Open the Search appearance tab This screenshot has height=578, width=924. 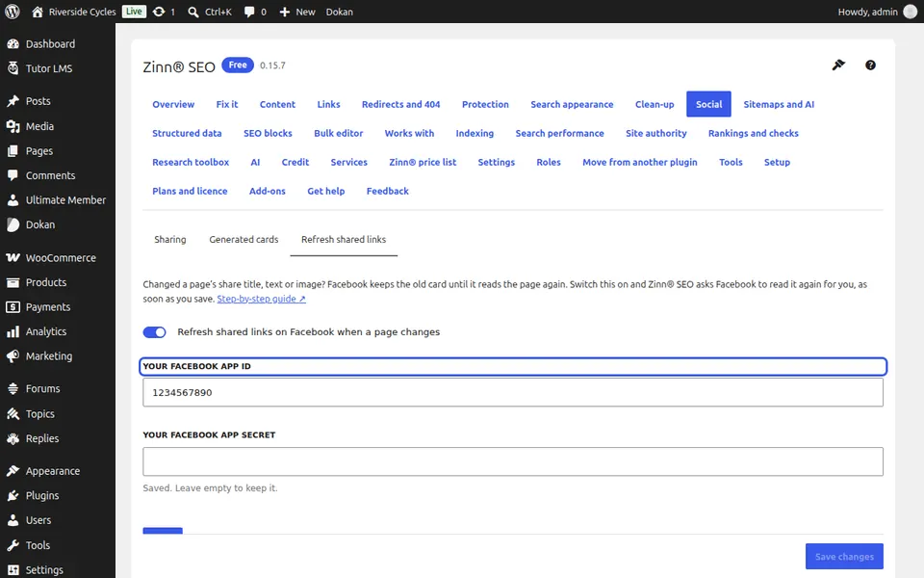pos(572,104)
